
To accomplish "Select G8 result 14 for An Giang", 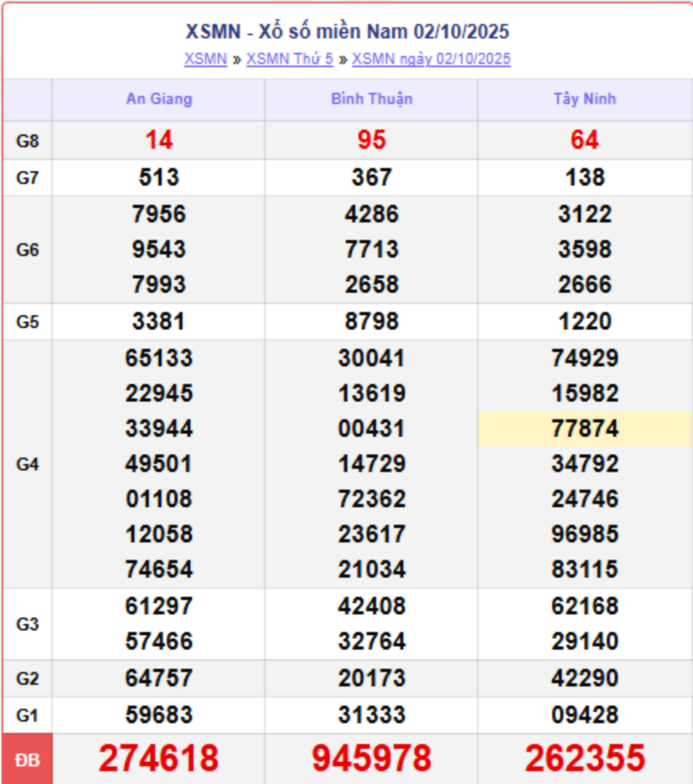I will [x=159, y=140].
